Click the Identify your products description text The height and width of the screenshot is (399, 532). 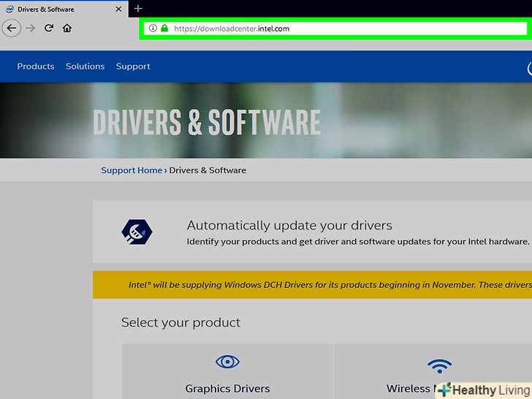click(x=358, y=242)
